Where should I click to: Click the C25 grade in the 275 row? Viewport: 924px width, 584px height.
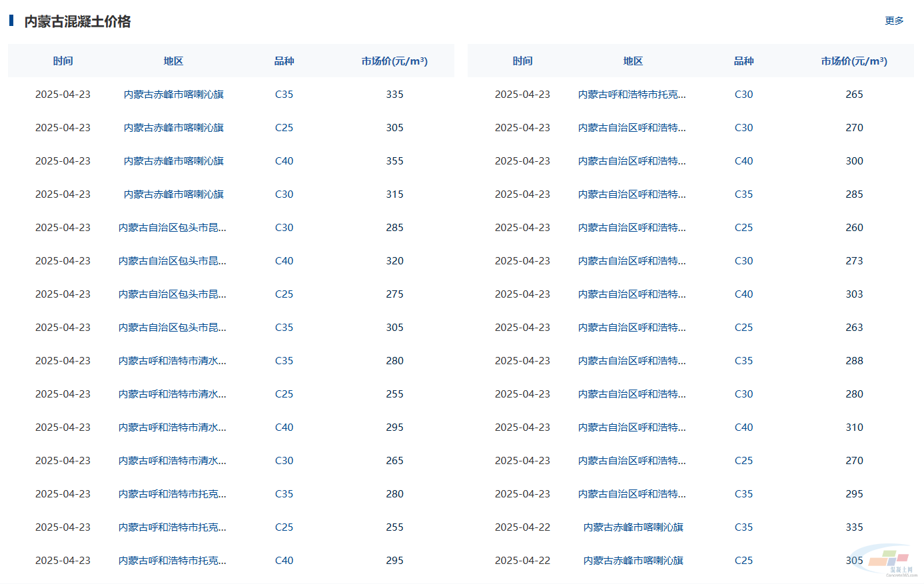point(284,294)
